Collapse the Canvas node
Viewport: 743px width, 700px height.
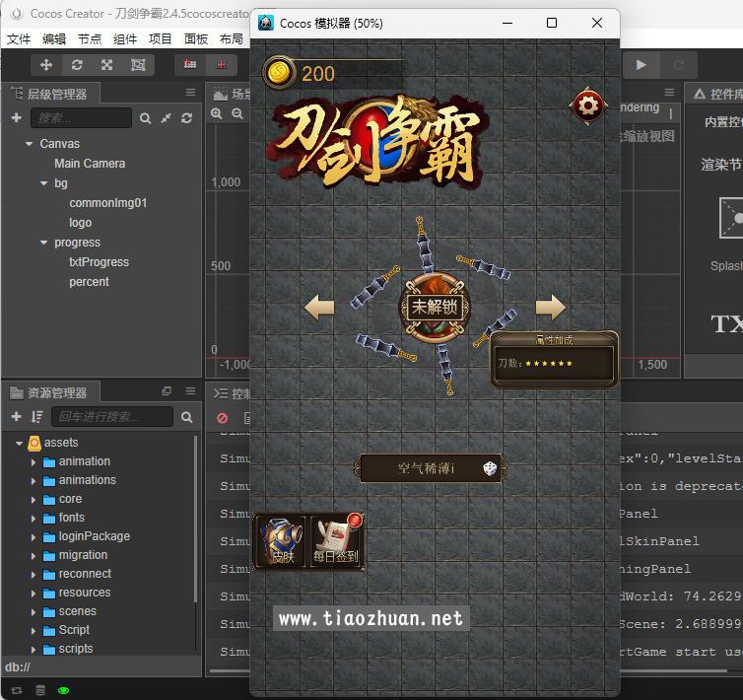(x=30, y=144)
